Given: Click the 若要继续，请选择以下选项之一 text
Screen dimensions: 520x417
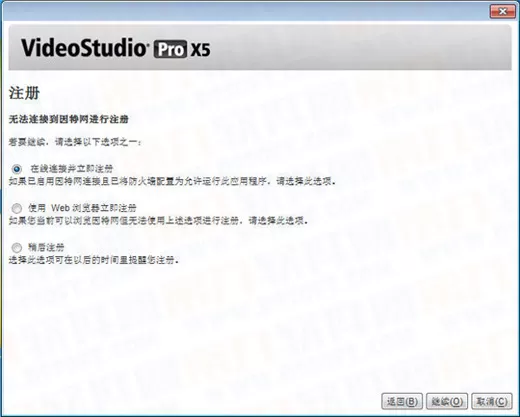Looking at the screenshot, I should click(75, 142).
